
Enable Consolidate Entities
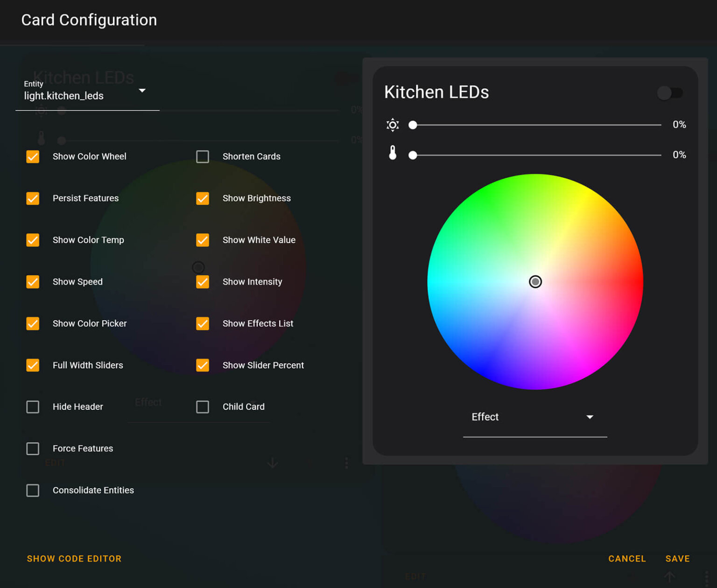tap(33, 490)
